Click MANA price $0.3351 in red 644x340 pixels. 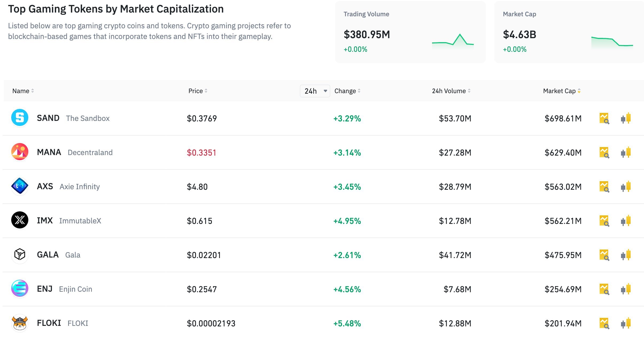(x=201, y=152)
